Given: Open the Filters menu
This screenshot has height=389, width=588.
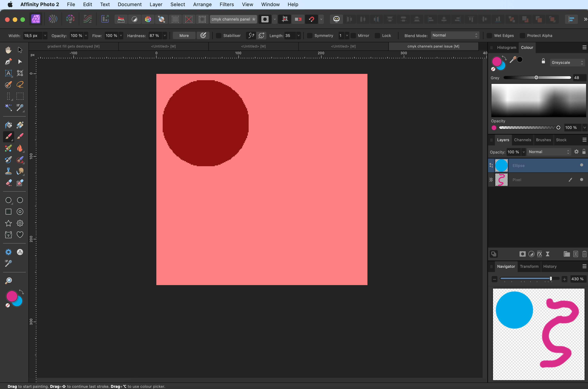Looking at the screenshot, I should coord(226,4).
